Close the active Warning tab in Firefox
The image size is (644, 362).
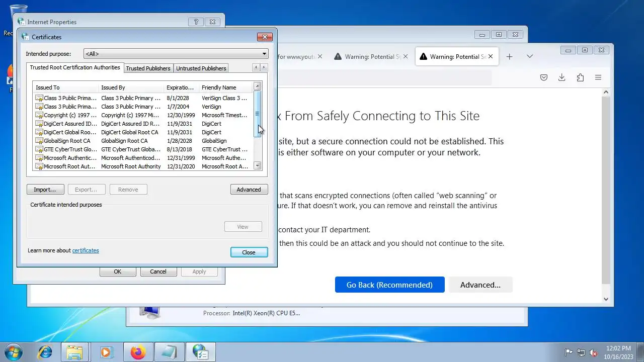(491, 57)
